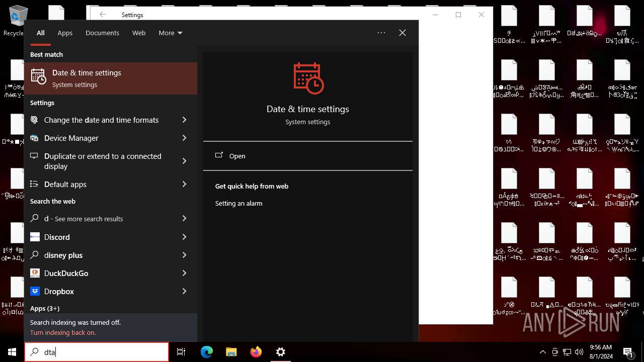Screen dimensions: 644x362
Task: Click Windows Start button
Action: [12, 352]
